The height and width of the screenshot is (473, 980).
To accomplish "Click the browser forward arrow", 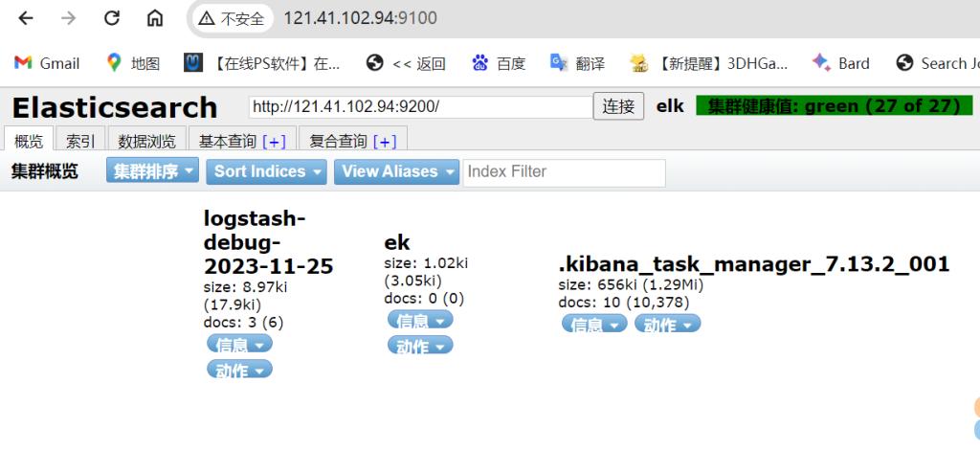I will [68, 18].
